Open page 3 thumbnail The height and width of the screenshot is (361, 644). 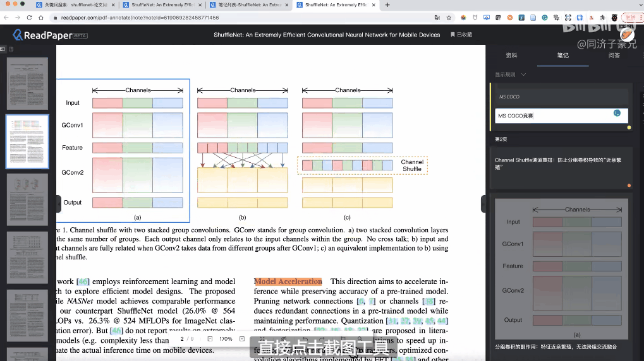[x=27, y=200]
